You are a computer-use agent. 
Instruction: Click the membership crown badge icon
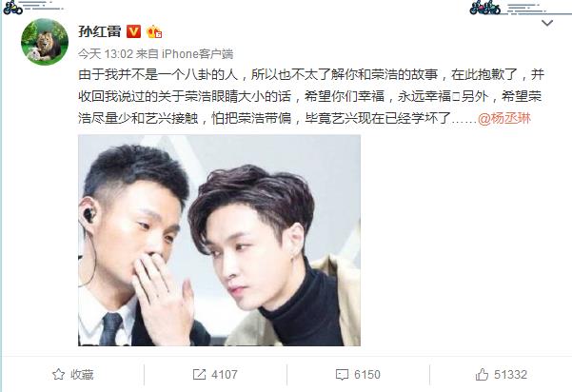click(x=154, y=32)
